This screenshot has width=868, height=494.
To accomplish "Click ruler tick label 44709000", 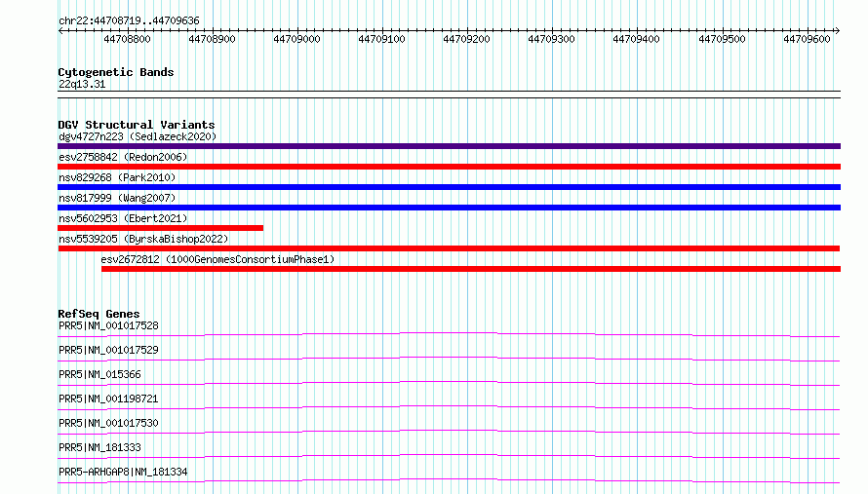I will 296,39.
